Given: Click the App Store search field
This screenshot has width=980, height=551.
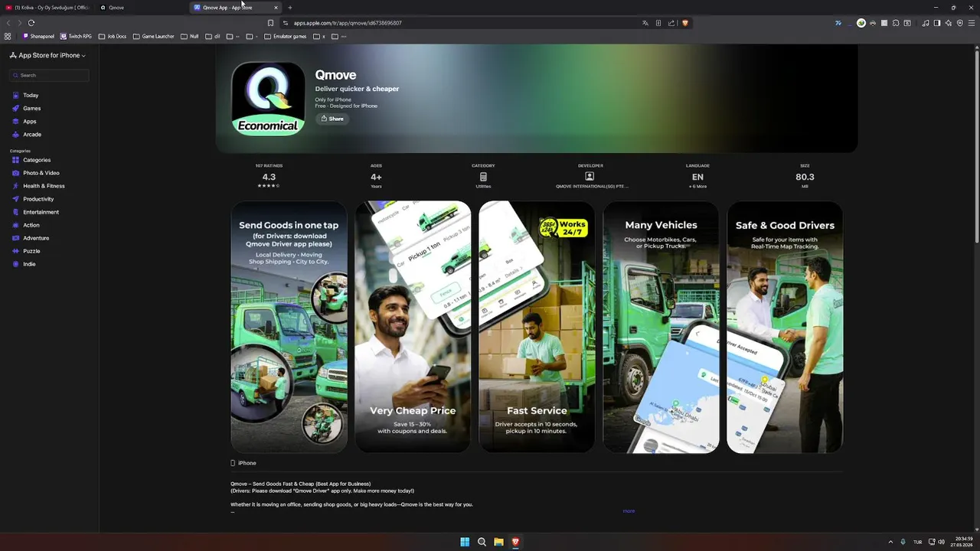Looking at the screenshot, I should pyautogui.click(x=49, y=75).
